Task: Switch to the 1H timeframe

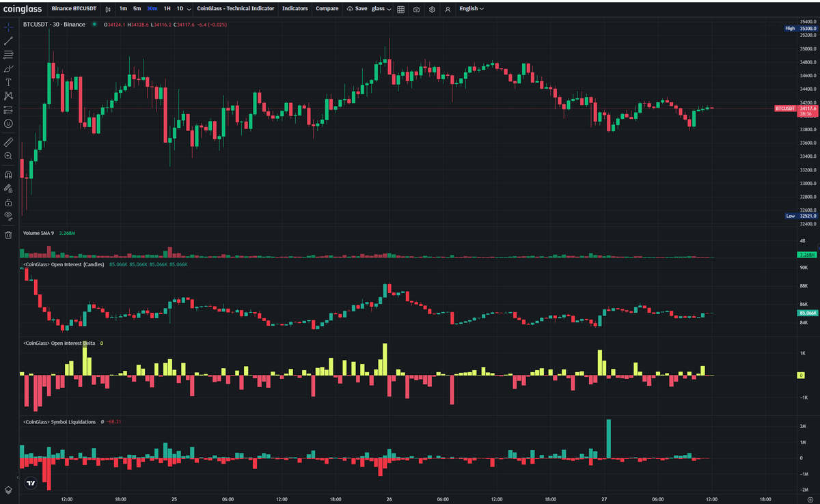Action: [x=167, y=9]
